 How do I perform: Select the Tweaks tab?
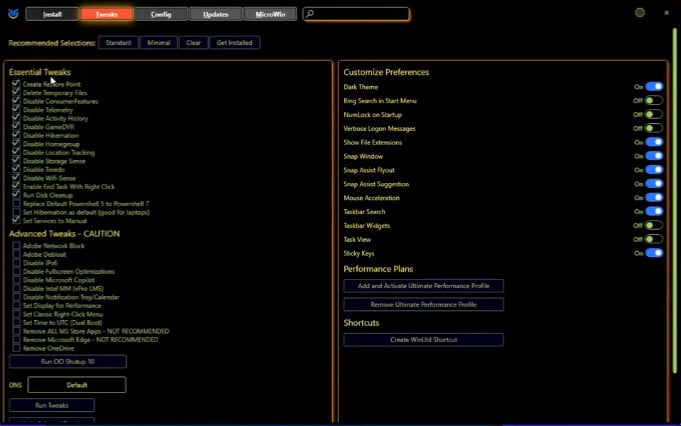[x=106, y=14]
